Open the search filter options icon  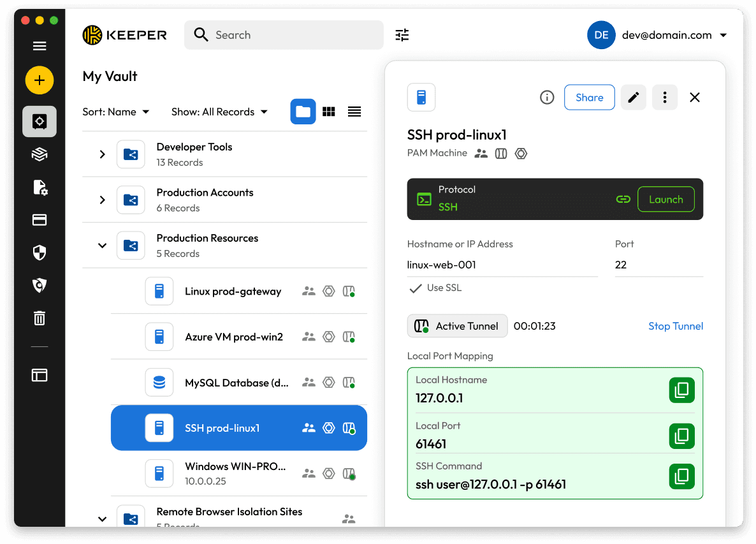click(402, 35)
